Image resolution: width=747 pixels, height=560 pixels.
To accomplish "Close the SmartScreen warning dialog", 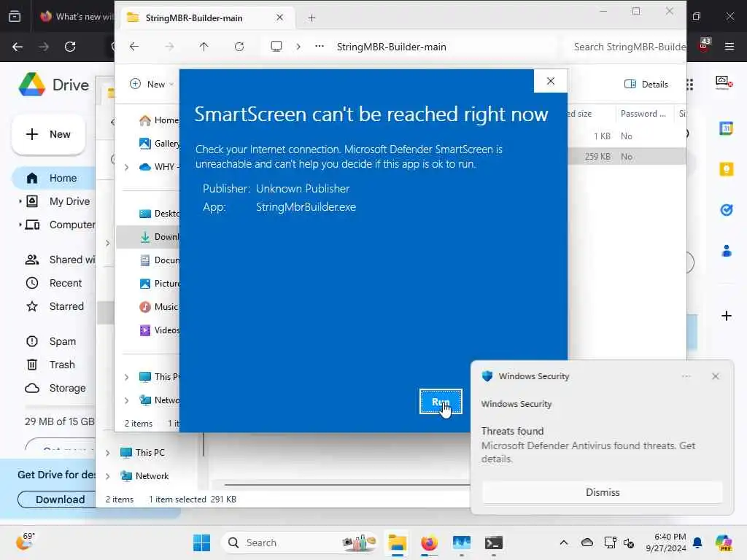I will point(550,81).
